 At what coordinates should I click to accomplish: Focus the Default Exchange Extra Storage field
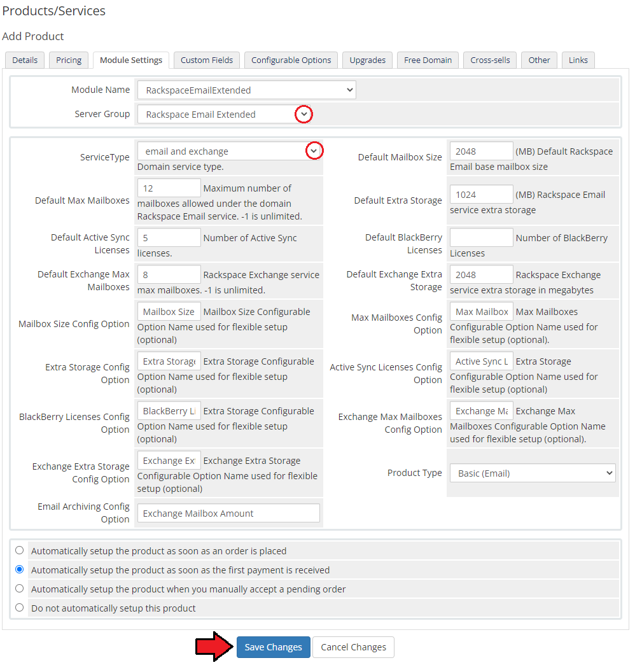point(481,275)
